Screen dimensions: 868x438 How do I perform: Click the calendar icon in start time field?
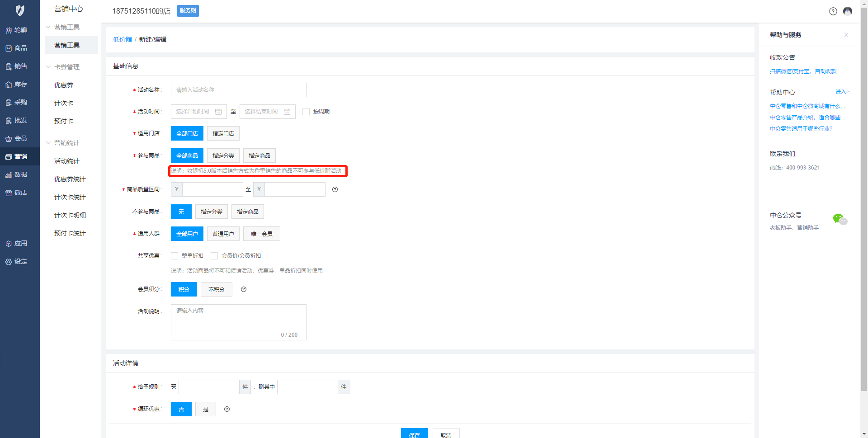pos(218,112)
